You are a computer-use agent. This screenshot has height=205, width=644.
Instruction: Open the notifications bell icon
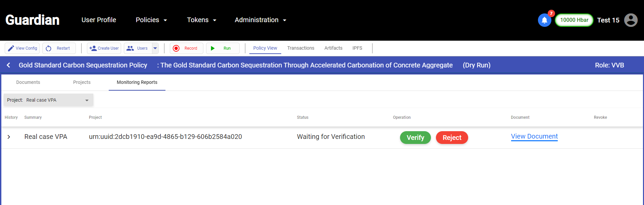pyautogui.click(x=544, y=20)
